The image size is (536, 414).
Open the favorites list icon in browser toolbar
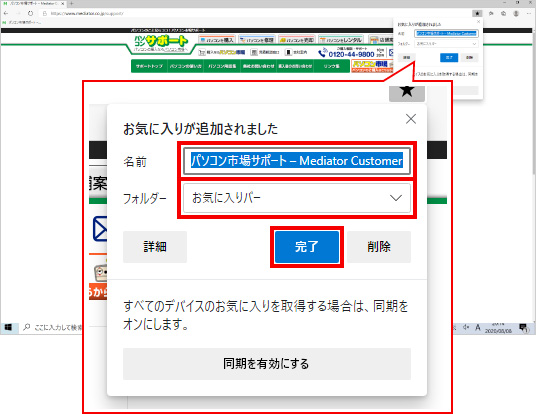tap(491, 13)
